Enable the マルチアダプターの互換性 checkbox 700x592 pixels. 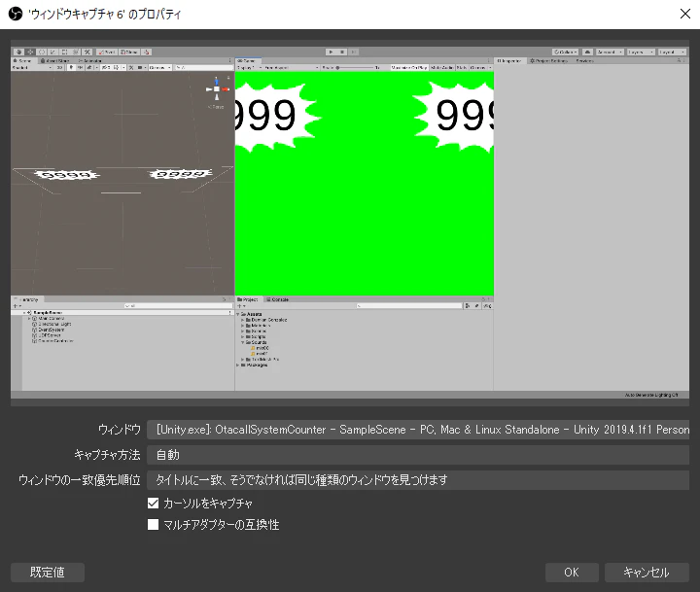coord(154,524)
